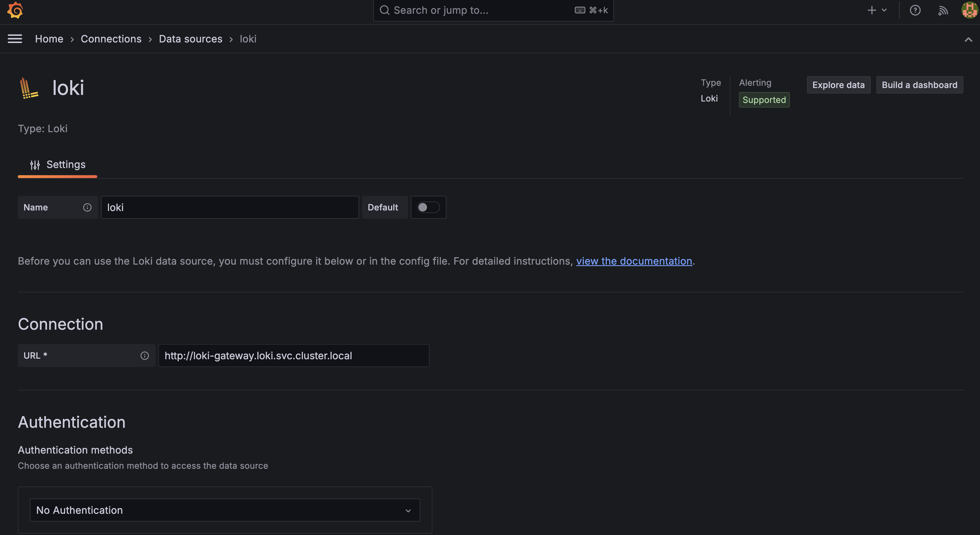Go to Connections in breadcrumb
Screen dimensions: 980x535
111,39
